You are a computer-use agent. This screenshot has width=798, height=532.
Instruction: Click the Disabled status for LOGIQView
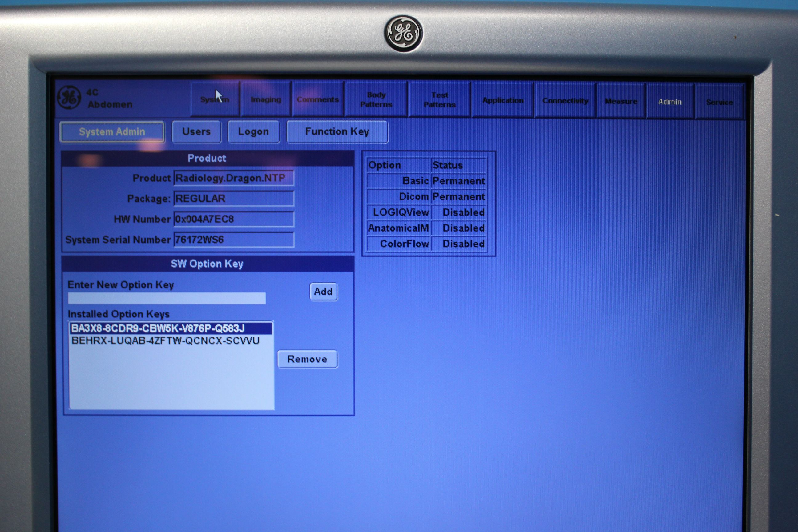[x=459, y=212]
